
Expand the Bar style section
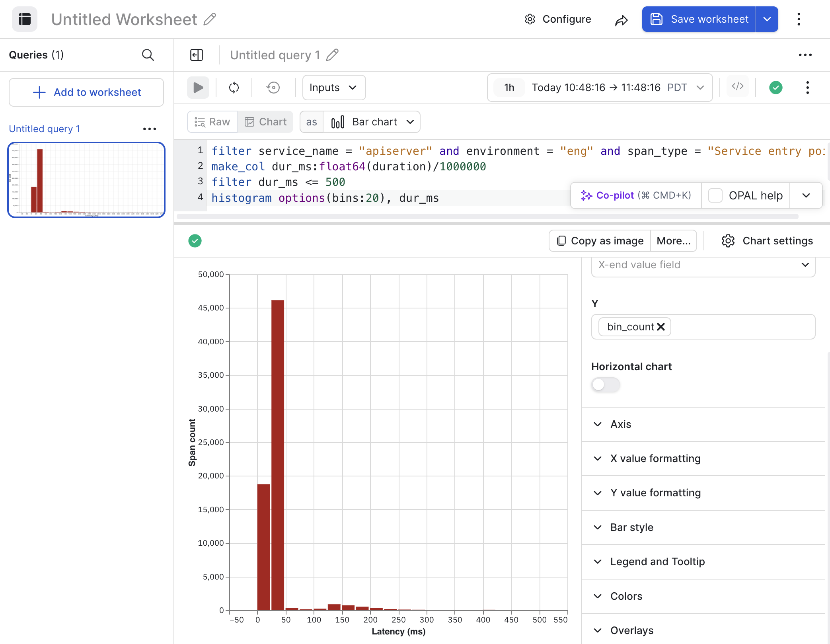click(703, 527)
